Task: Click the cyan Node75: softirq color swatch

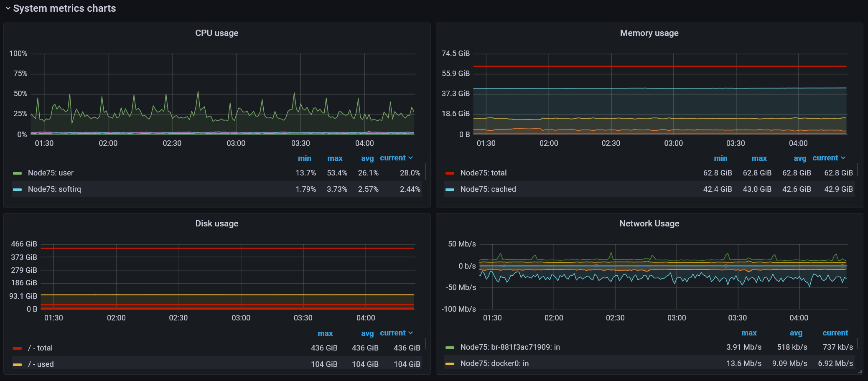Action: click(x=17, y=189)
